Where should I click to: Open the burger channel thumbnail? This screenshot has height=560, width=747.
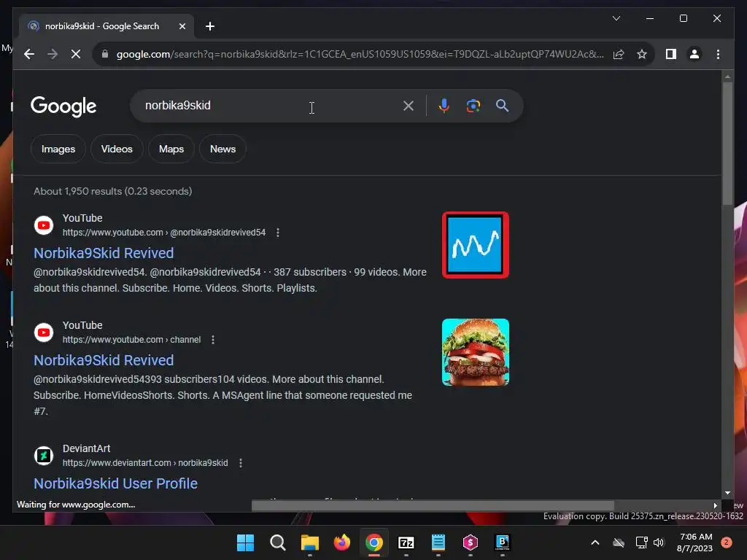click(x=476, y=352)
